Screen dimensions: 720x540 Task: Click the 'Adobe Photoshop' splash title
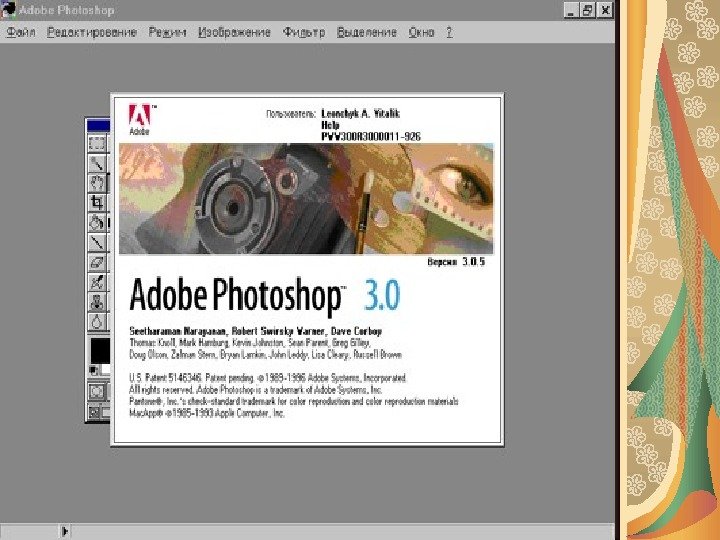[236, 296]
